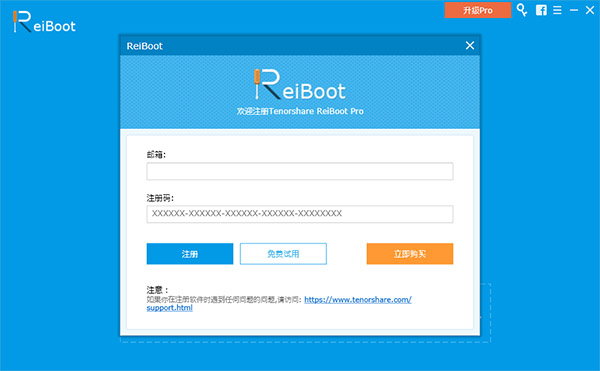
Task: Click the 欢迎注册Tenorshare ReiBoot Pro text
Action: pyautogui.click(x=300, y=111)
